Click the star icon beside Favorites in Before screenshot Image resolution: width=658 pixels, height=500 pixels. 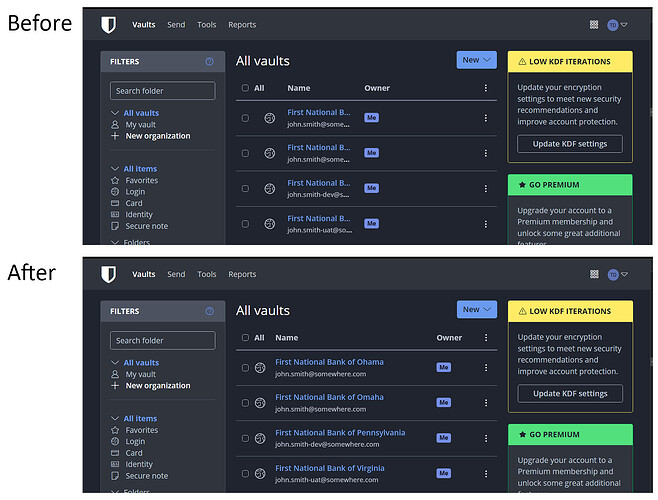click(x=115, y=181)
